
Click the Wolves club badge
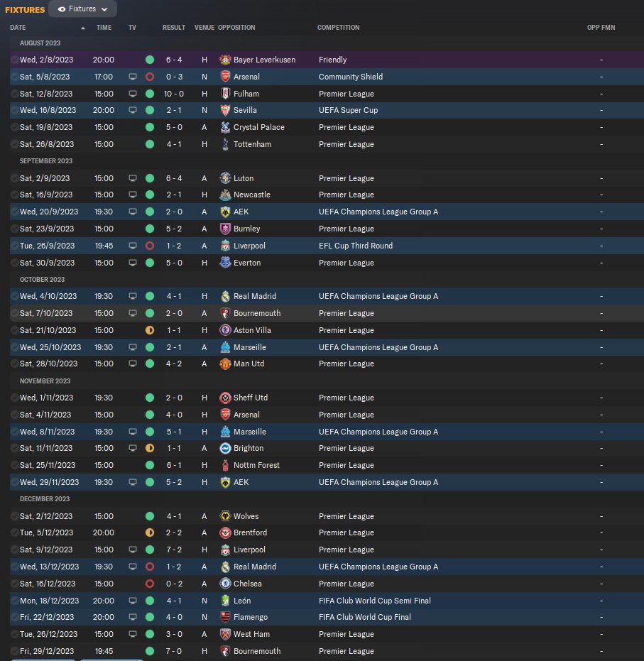tap(226, 516)
